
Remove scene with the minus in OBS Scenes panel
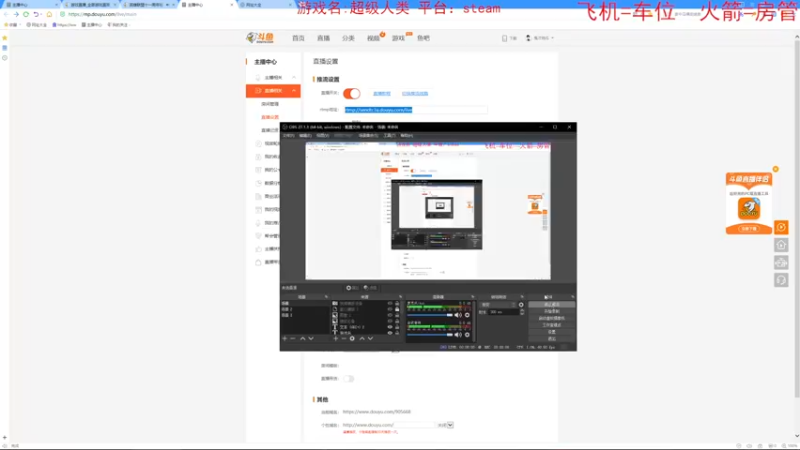tap(293, 338)
